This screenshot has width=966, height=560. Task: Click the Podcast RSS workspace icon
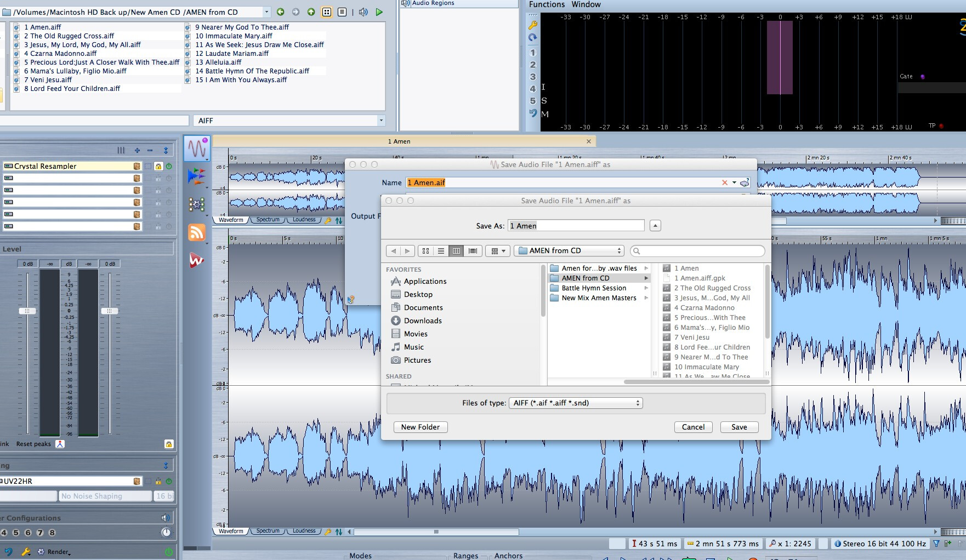(197, 232)
